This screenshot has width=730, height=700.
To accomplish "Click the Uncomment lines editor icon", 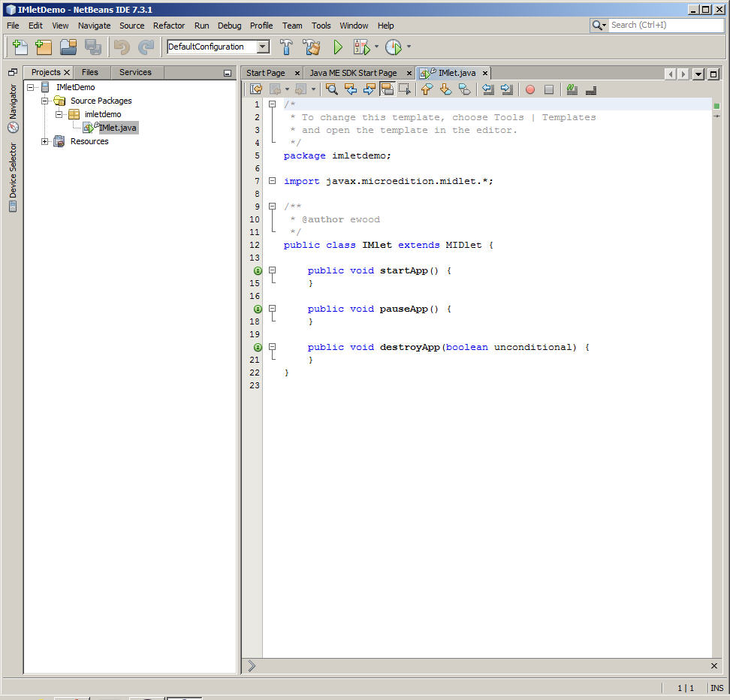I will point(591,90).
